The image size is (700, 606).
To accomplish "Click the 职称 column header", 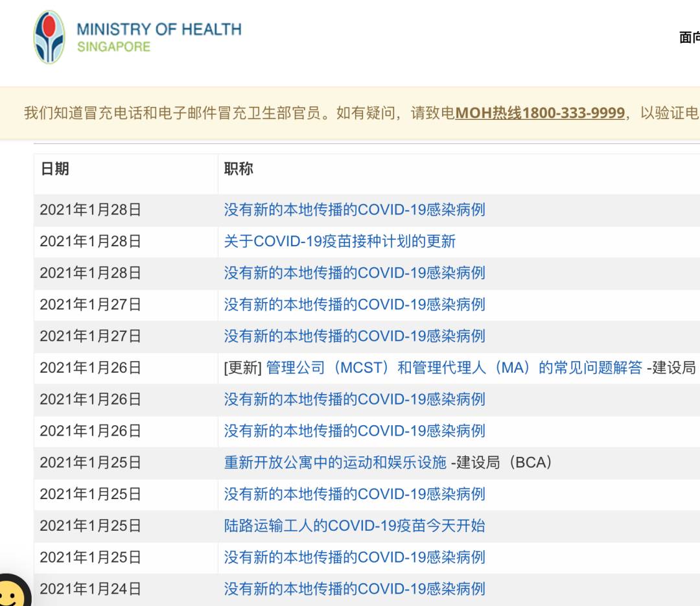I will (x=239, y=169).
